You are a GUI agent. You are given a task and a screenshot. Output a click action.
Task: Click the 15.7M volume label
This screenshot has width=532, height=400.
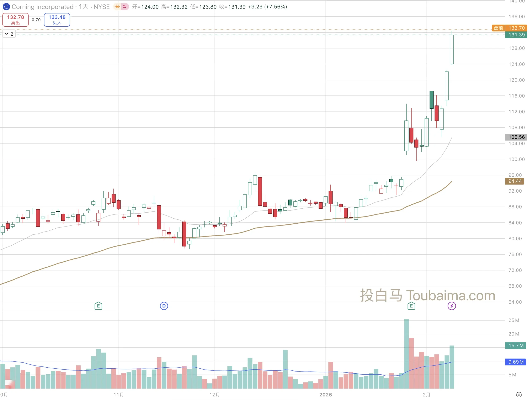pos(516,345)
